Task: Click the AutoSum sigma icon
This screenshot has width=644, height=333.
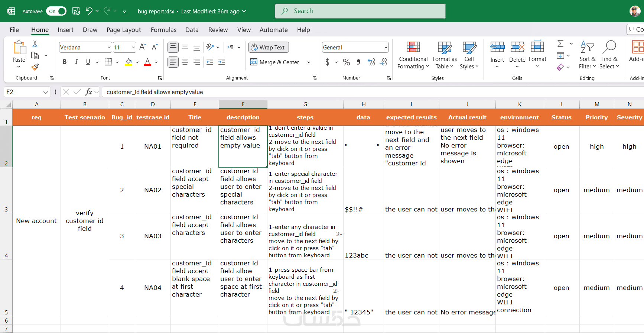Action: pos(560,44)
